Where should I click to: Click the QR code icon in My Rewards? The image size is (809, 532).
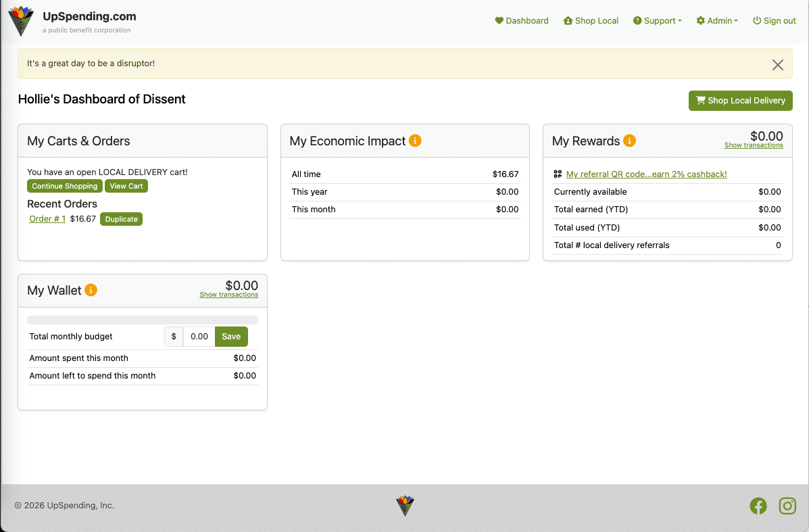[558, 174]
